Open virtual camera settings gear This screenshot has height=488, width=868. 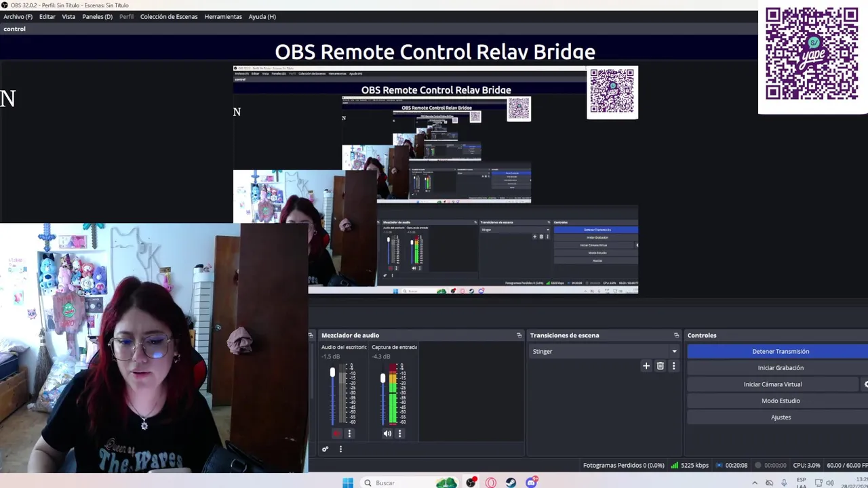click(x=865, y=384)
